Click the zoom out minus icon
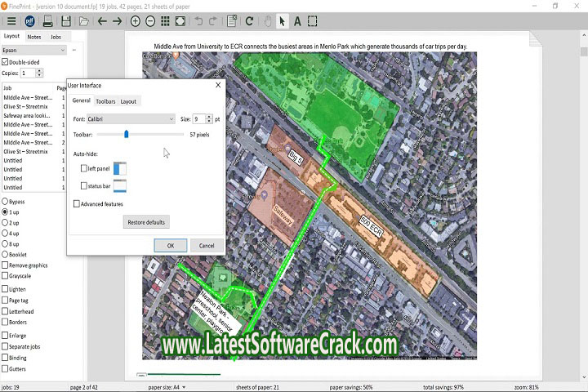 (x=150, y=21)
